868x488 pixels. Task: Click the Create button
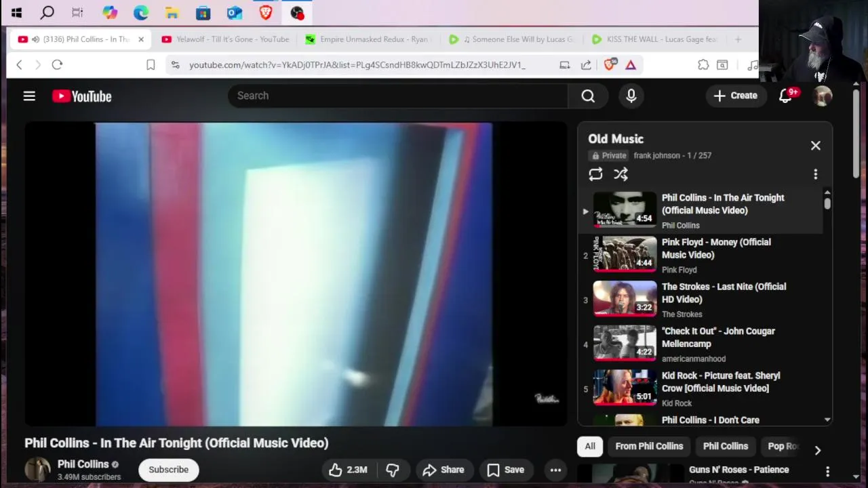coord(736,96)
